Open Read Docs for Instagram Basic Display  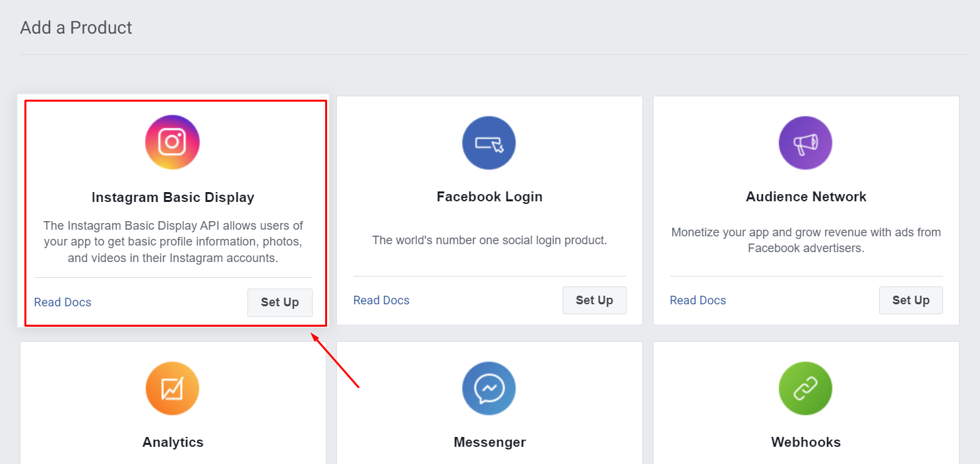pyautogui.click(x=63, y=302)
